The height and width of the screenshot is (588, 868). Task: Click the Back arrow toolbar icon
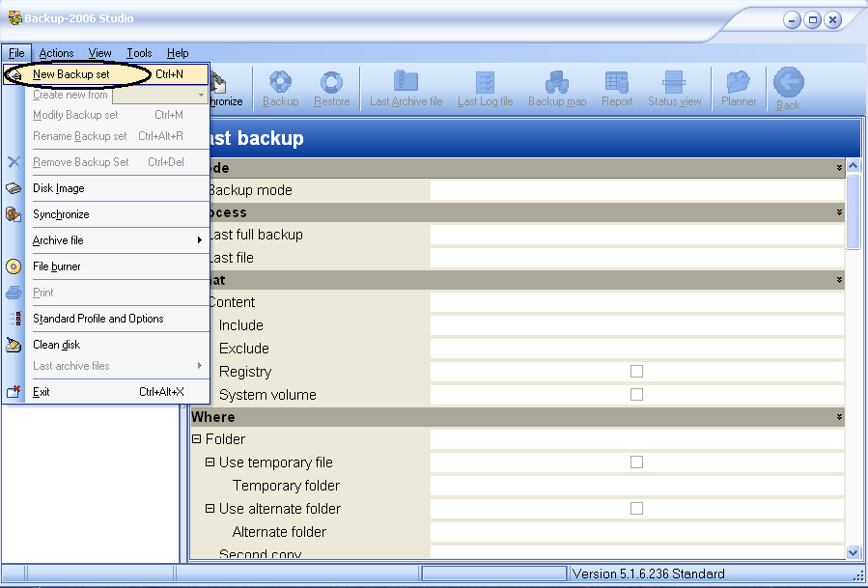pos(788,82)
